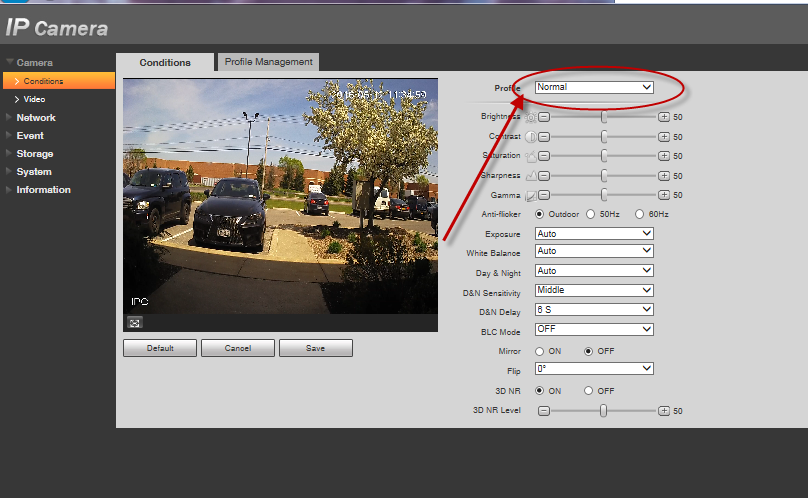Click the Gamma slider handle

(x=604, y=195)
